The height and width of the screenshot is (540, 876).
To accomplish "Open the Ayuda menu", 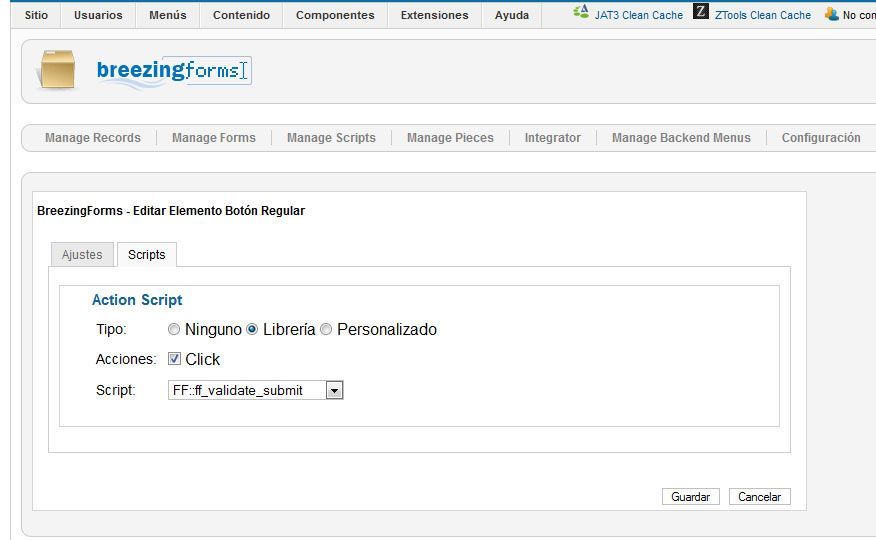I will click(512, 15).
